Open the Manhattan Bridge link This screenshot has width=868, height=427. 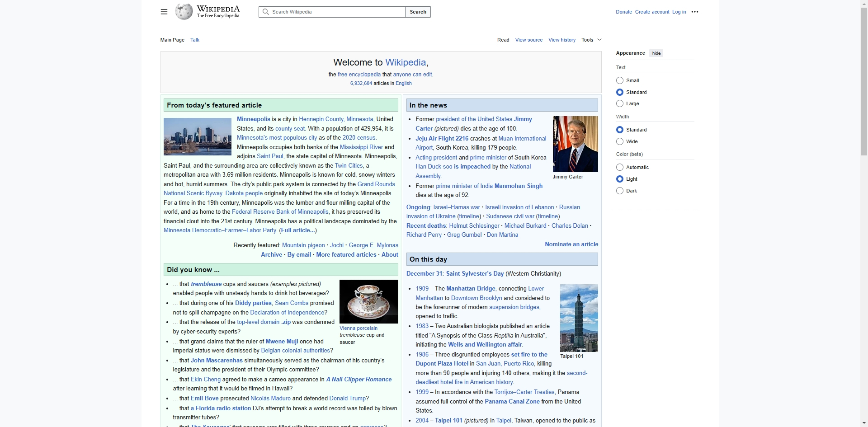(x=471, y=289)
